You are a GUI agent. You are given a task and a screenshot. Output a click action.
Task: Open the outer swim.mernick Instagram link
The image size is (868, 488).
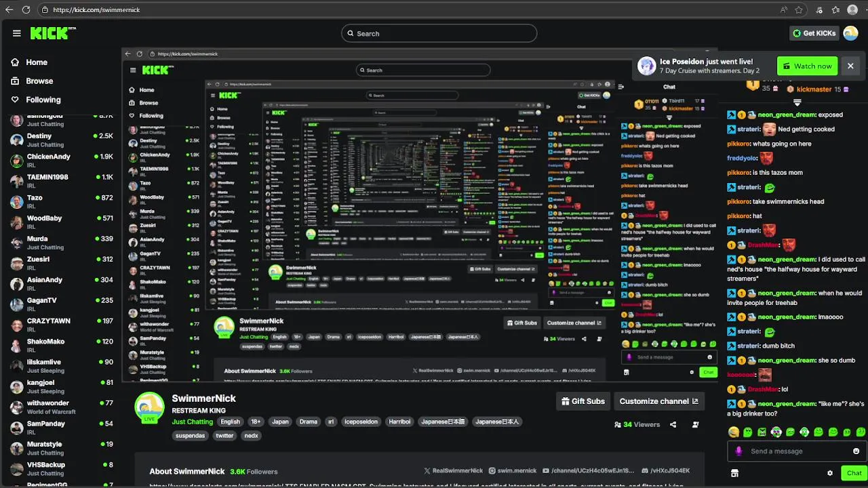point(513,471)
